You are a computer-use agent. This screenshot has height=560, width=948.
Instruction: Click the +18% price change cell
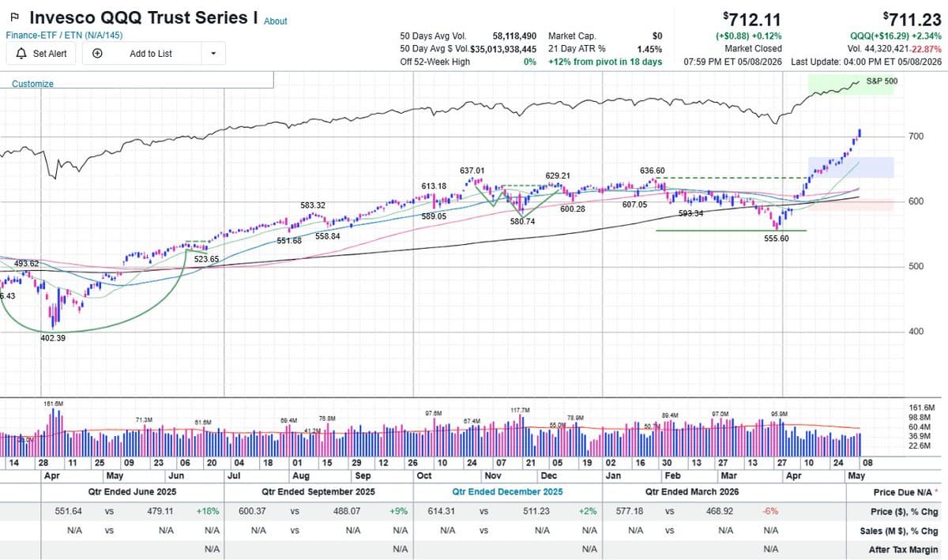[208, 512]
